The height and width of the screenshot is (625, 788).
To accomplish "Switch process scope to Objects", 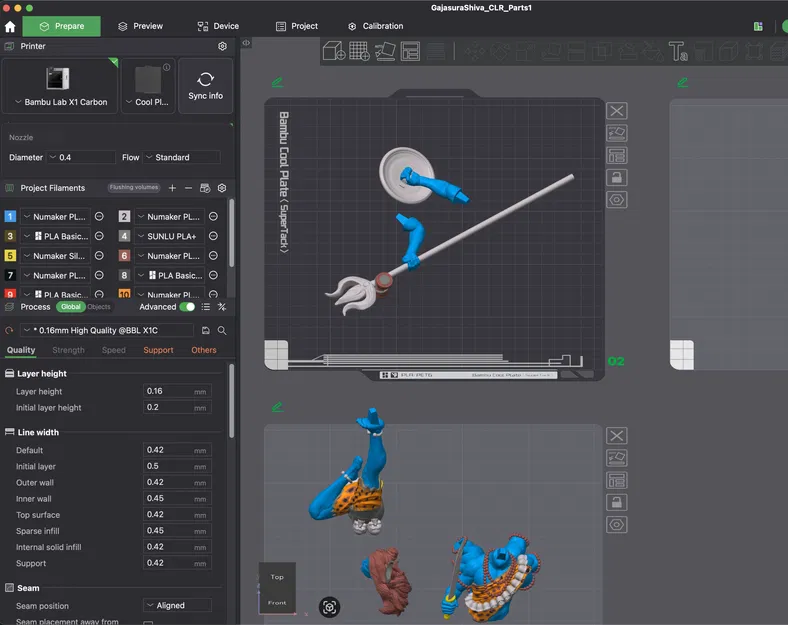I will (x=99, y=306).
